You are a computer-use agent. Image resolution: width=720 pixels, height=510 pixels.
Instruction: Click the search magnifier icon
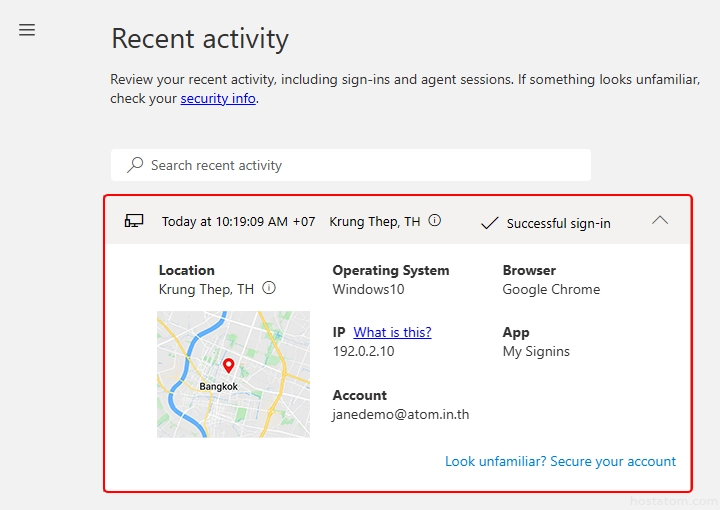pos(135,164)
